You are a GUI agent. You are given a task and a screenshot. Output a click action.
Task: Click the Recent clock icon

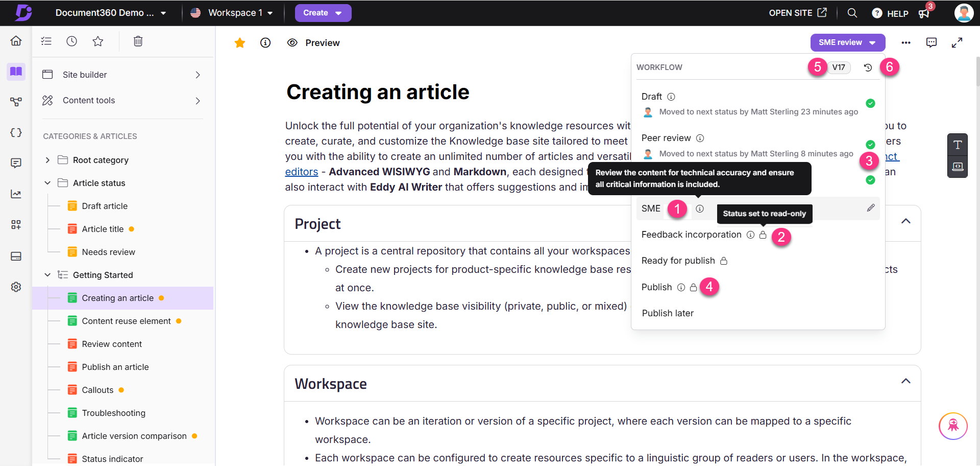click(x=71, y=41)
